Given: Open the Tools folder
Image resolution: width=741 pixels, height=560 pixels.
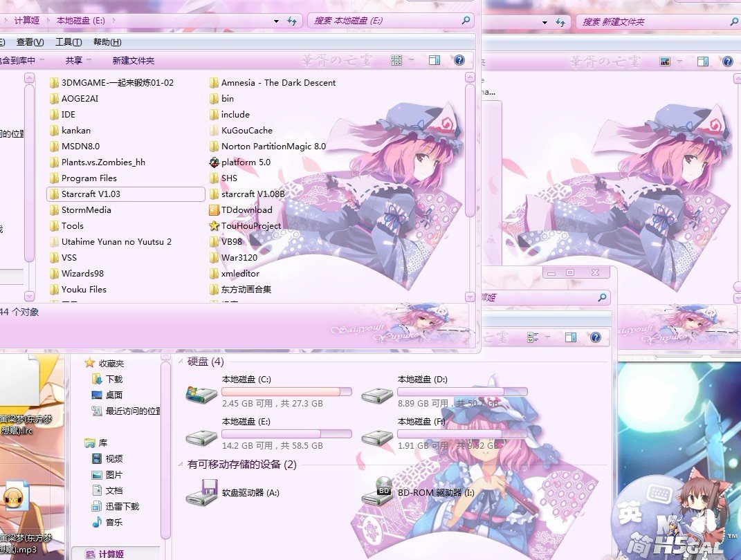Looking at the screenshot, I should (66, 225).
